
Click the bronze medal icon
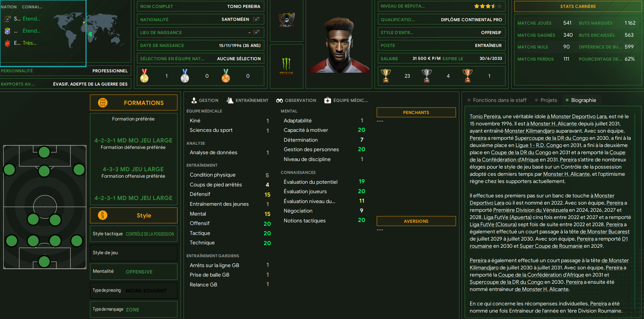[226, 76]
